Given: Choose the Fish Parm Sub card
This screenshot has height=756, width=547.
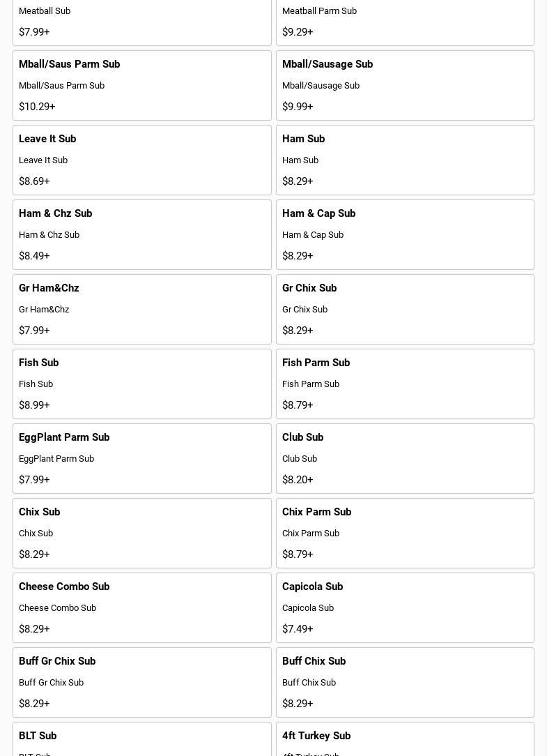Looking at the screenshot, I should coord(405,384).
